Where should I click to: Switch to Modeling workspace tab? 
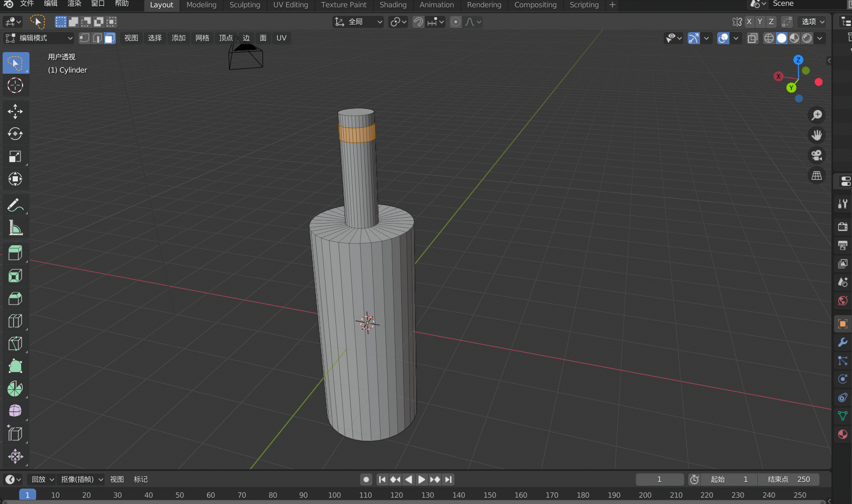pyautogui.click(x=201, y=5)
